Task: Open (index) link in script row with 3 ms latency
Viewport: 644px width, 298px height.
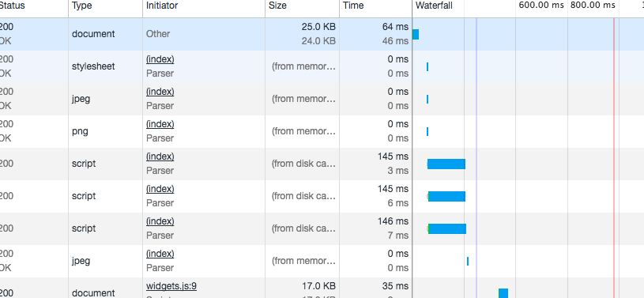Action: click(x=160, y=157)
